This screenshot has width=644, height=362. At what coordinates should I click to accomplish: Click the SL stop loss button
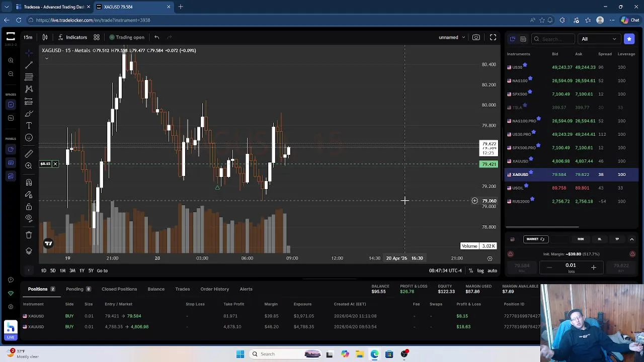pos(599,239)
